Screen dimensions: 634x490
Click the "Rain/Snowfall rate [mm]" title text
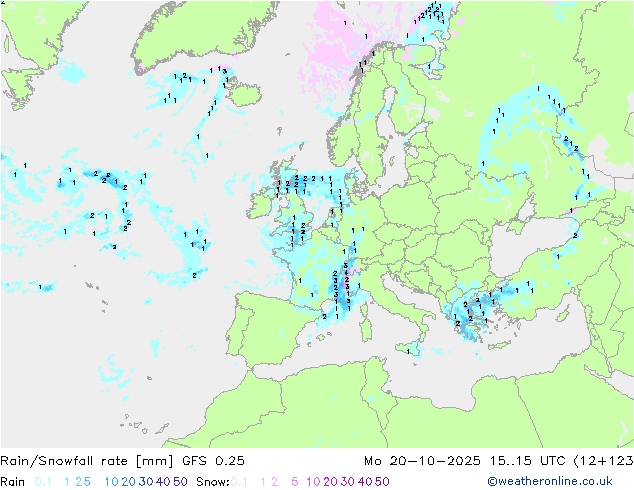pos(87,461)
